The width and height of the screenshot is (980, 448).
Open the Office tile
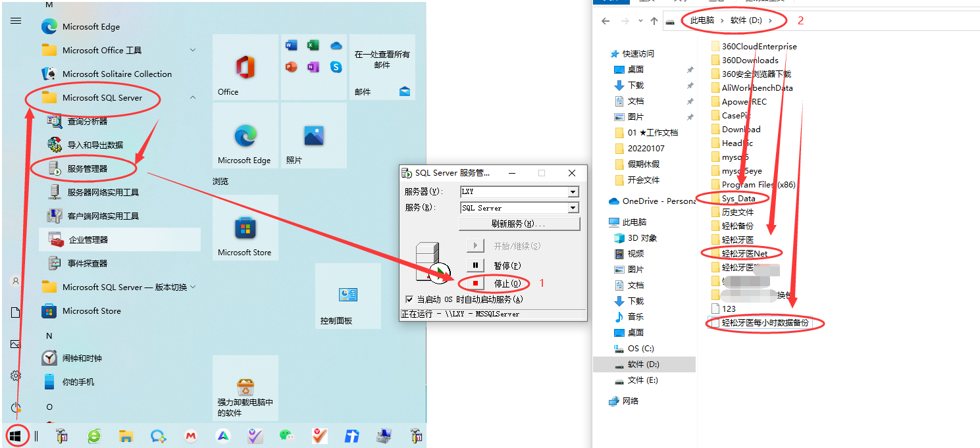tap(245, 67)
